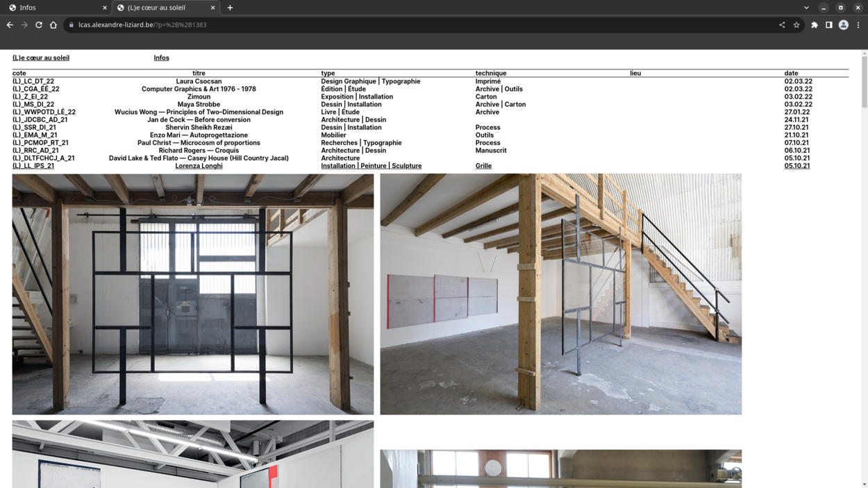Switch to the Infos tab
This screenshot has height=488, width=868.
[56, 8]
